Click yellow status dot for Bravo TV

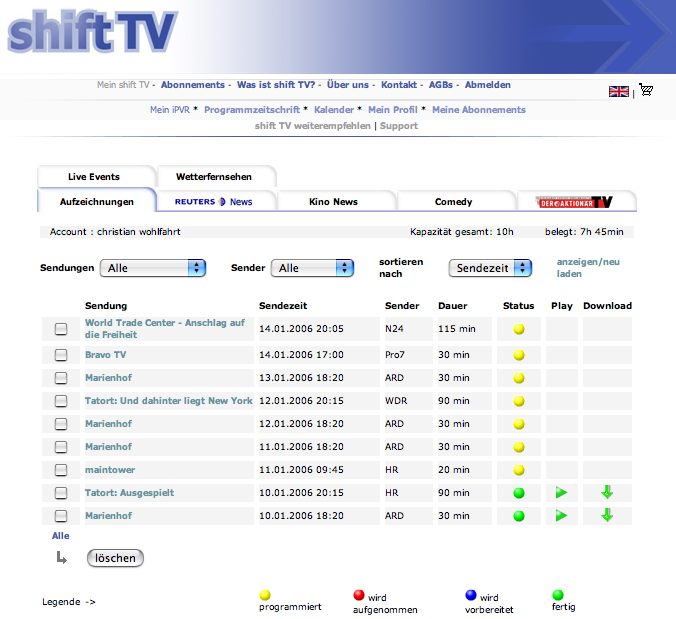coord(519,355)
